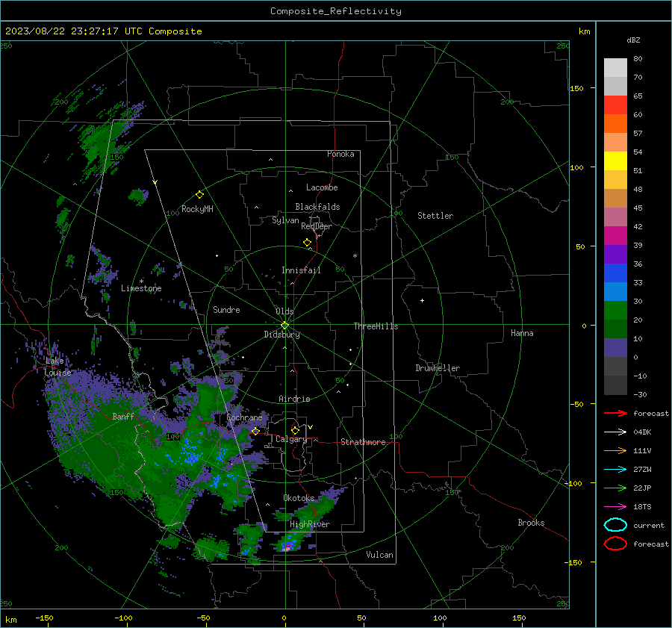This screenshot has height=628, width=672.
Task: Click the Composite_Reflectivity title
Action: [336, 11]
